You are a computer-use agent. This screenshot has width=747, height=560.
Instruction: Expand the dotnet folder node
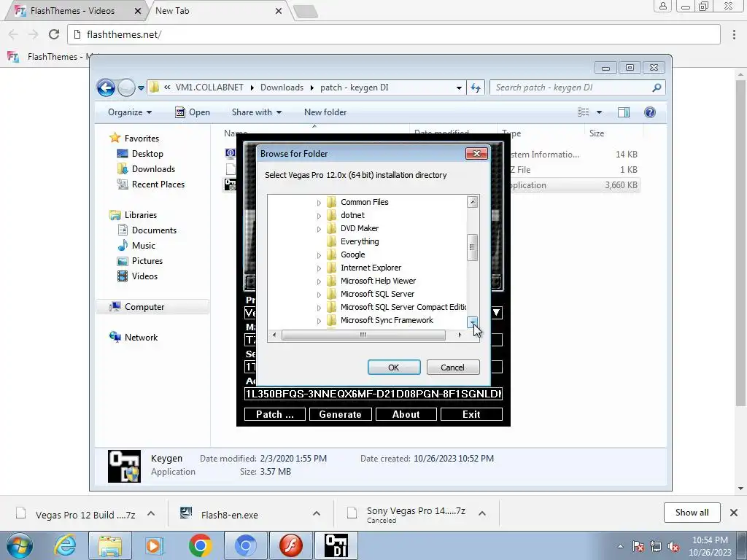click(x=319, y=216)
